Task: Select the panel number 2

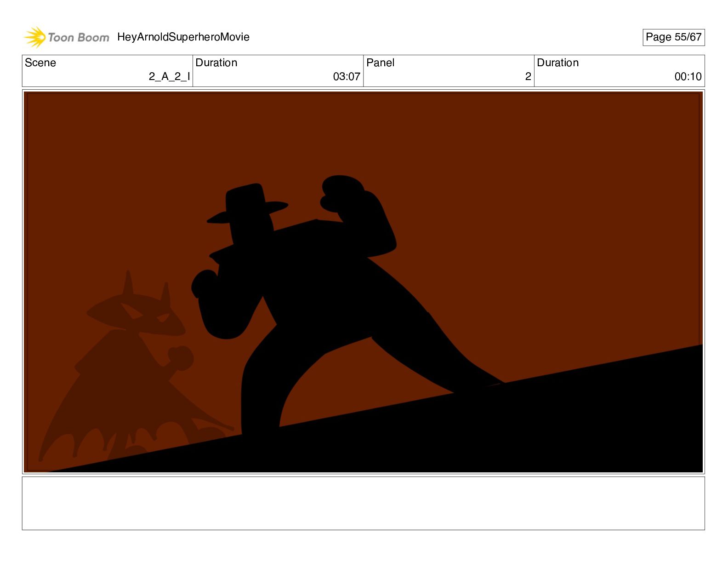Action: pyautogui.click(x=528, y=76)
